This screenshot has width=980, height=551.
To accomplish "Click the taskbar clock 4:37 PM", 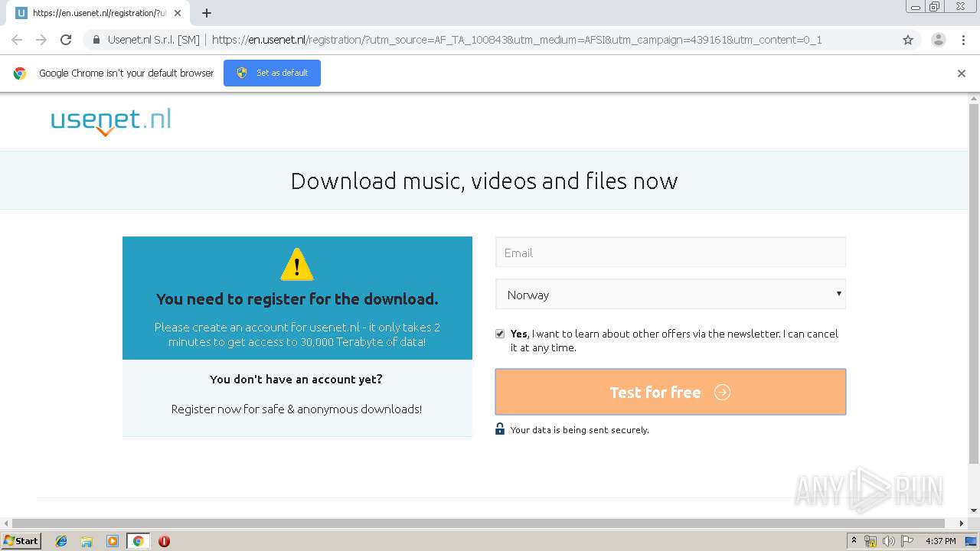I will [941, 541].
